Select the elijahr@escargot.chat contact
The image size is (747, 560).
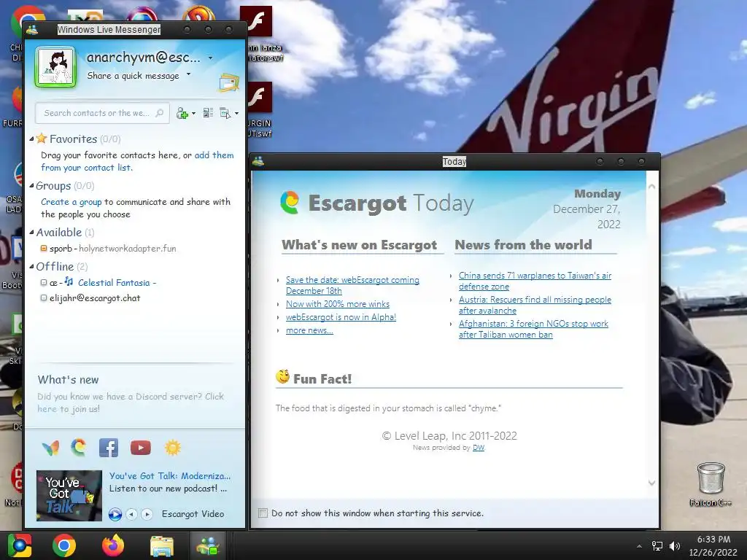point(90,298)
